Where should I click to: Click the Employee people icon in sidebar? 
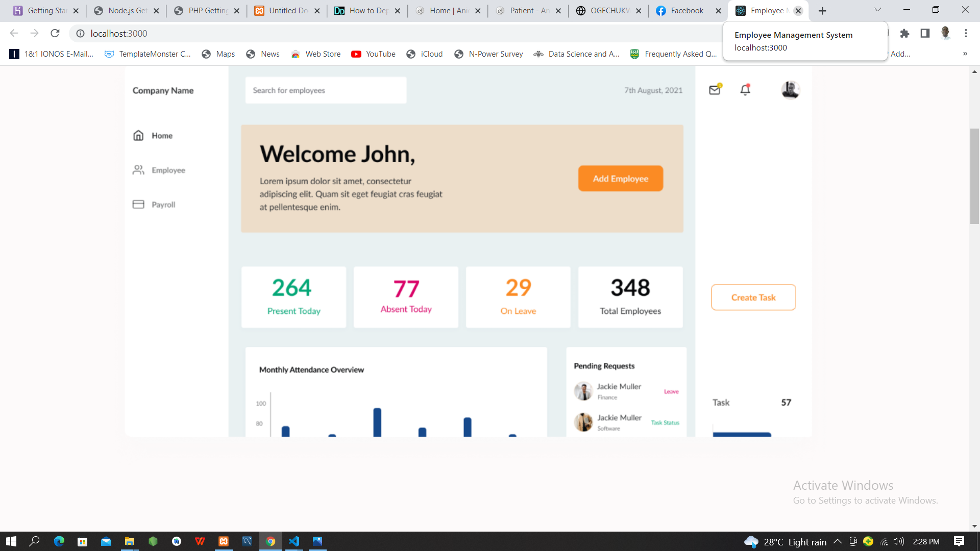click(138, 169)
